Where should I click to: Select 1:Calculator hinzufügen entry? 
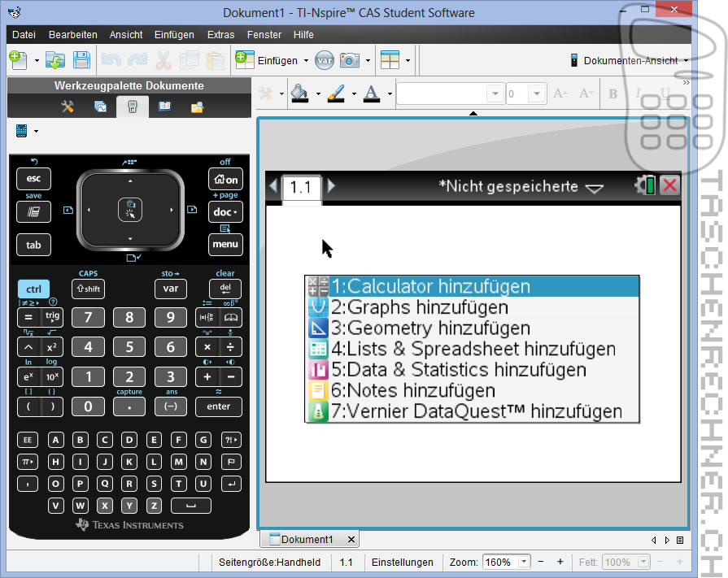click(472, 287)
